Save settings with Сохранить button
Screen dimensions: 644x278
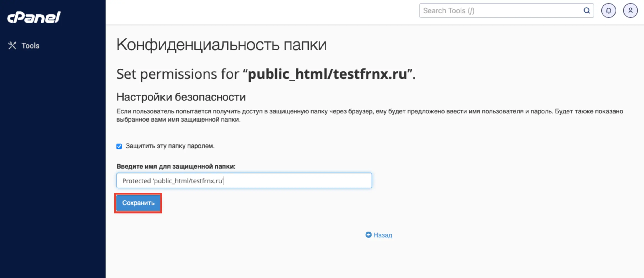pyautogui.click(x=138, y=203)
